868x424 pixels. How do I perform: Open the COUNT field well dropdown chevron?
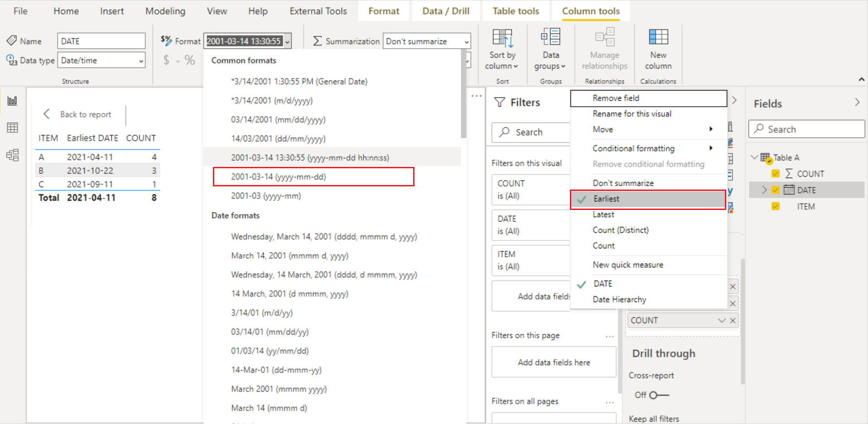click(x=721, y=321)
